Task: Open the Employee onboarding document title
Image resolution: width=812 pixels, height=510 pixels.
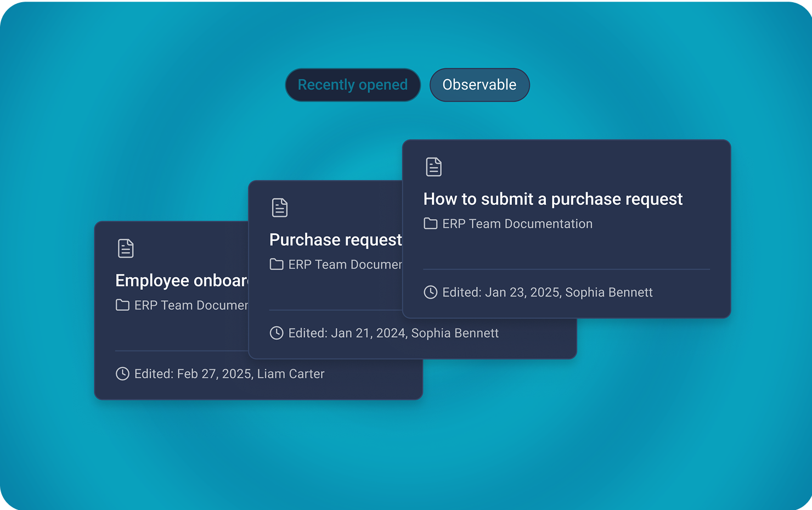Action: tap(182, 281)
